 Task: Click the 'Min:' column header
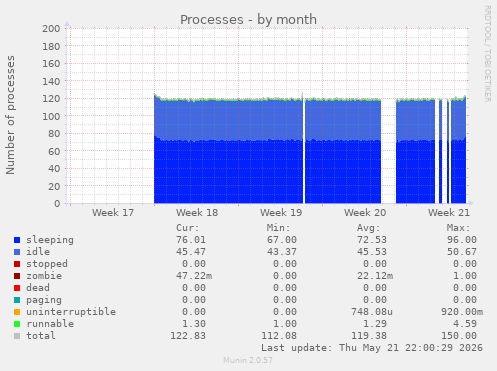click(x=278, y=228)
